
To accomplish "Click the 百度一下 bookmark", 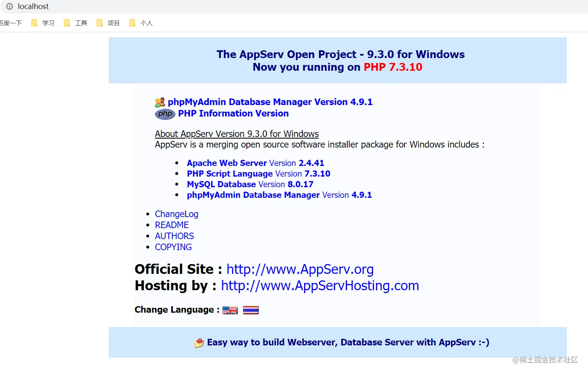I will click(x=11, y=23).
